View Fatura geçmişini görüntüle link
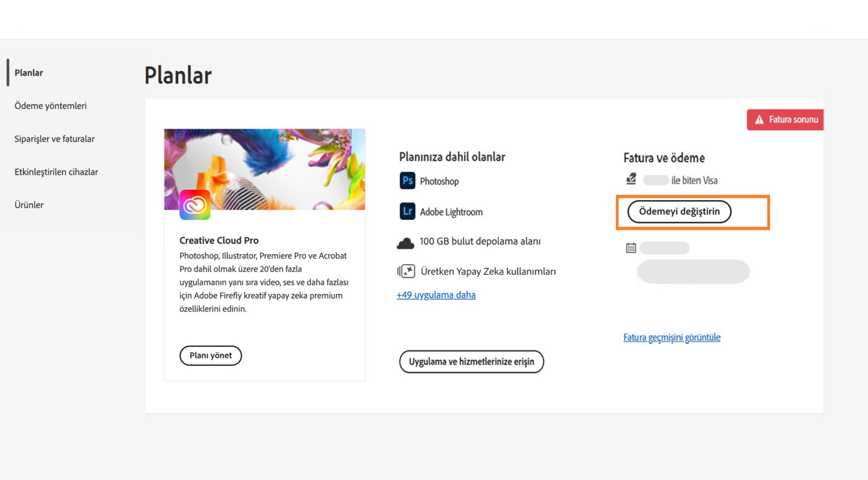 point(672,337)
